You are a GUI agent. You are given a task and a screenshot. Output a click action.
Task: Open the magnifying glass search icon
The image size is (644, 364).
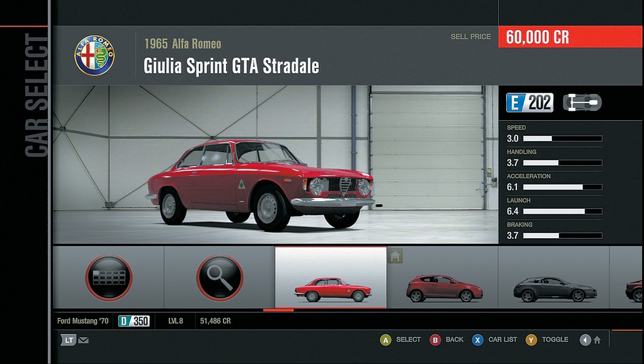pos(220,278)
